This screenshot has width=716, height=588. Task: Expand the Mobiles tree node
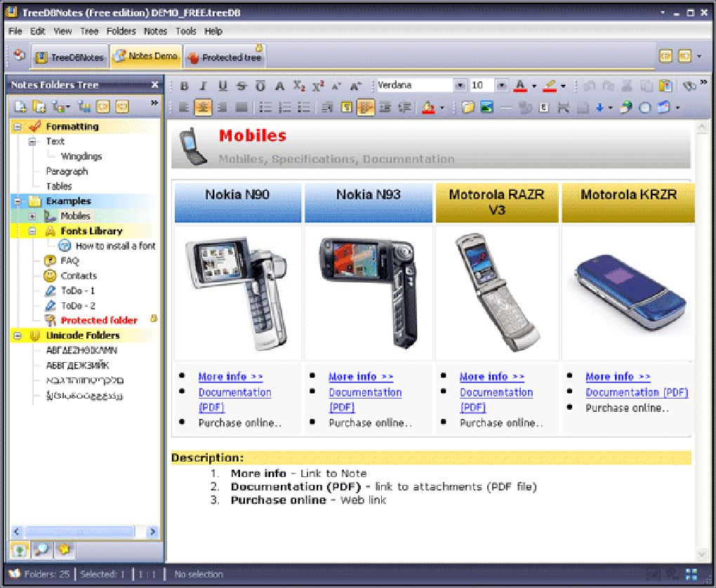(32, 216)
